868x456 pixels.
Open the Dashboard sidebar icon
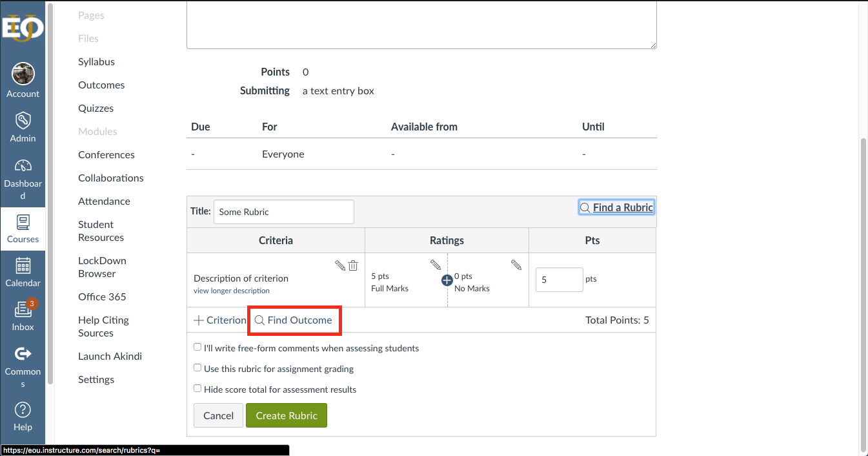tap(23, 167)
